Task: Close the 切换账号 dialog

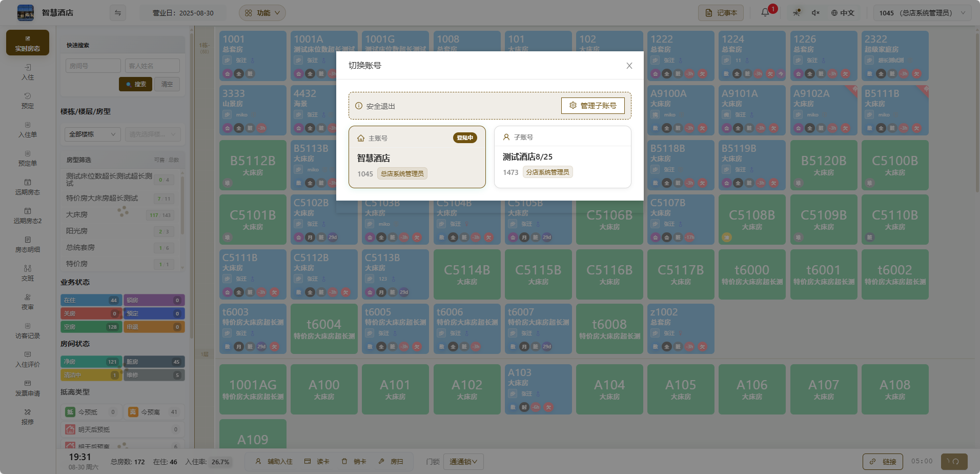Action: 629,66
